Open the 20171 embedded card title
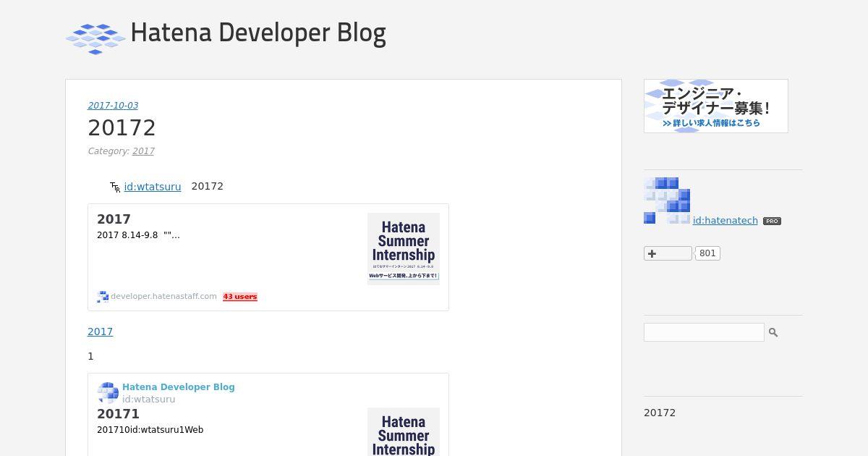868x456 pixels. point(118,414)
